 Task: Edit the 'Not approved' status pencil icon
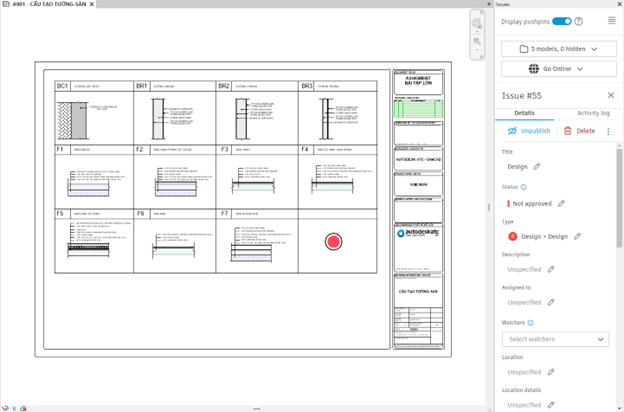coord(561,203)
